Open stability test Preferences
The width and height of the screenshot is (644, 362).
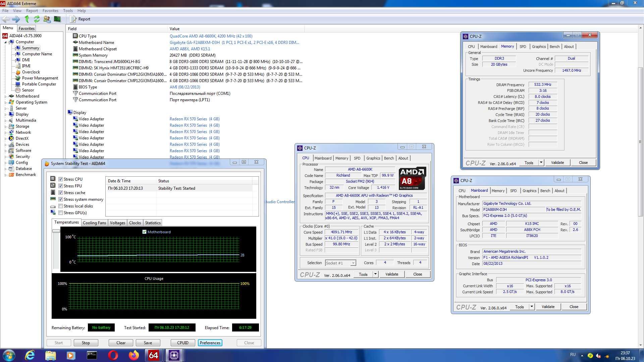[x=210, y=343]
